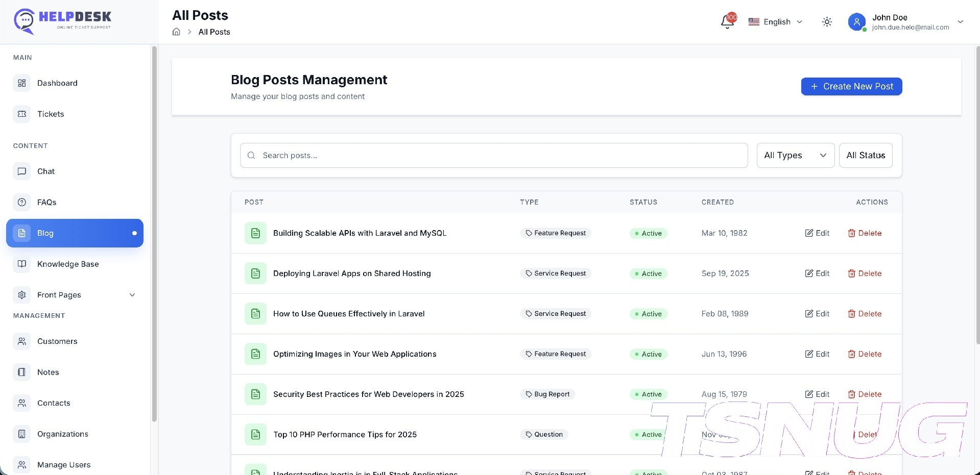The height and width of the screenshot is (475, 980).
Task: Select Customers in the sidebar menu
Action: (57, 341)
